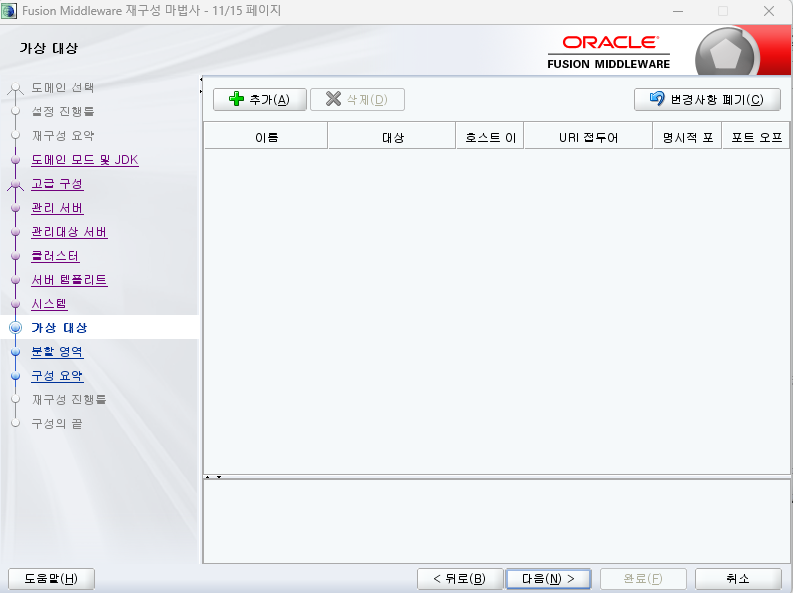Open 고급 구성 step link
The height and width of the screenshot is (593, 793).
(57, 184)
